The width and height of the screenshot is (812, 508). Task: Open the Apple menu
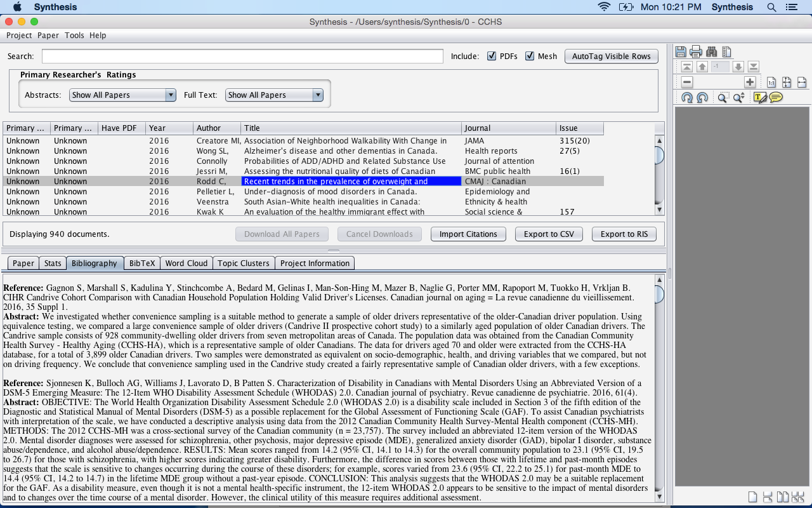pos(17,7)
